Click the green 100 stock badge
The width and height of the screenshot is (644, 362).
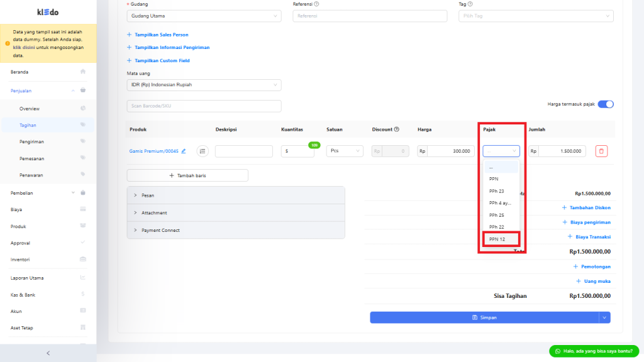point(314,145)
